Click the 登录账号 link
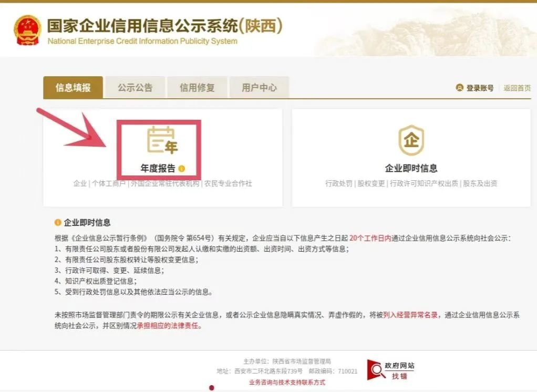 [480, 88]
